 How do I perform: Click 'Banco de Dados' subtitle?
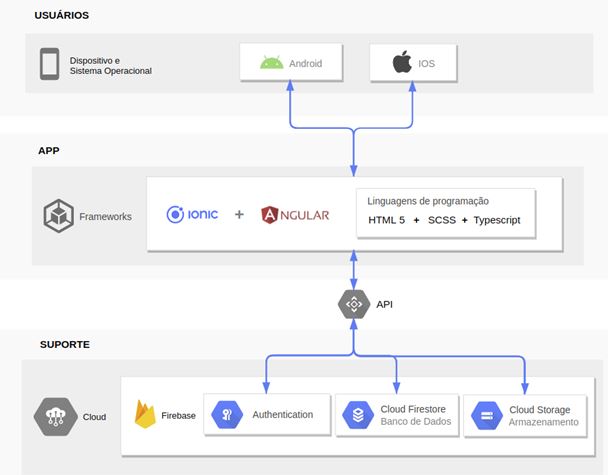(x=416, y=421)
